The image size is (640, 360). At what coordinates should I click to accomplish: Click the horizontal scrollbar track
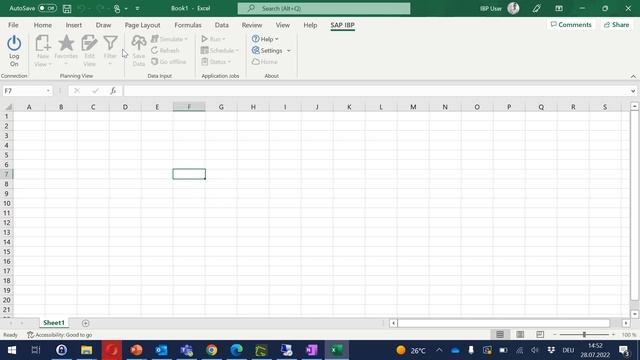(x=503, y=323)
